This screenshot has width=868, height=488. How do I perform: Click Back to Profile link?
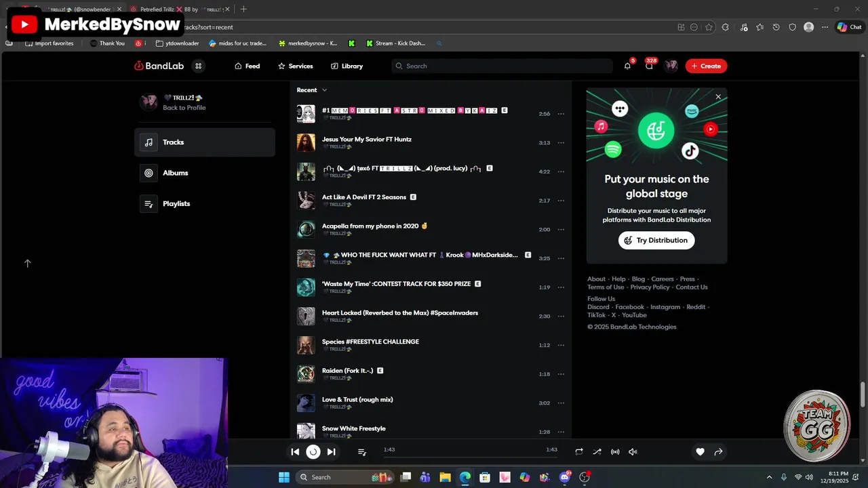pos(184,108)
